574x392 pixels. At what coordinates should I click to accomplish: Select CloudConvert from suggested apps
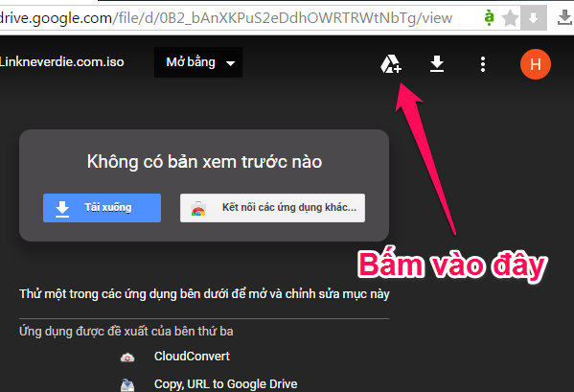[x=192, y=357]
